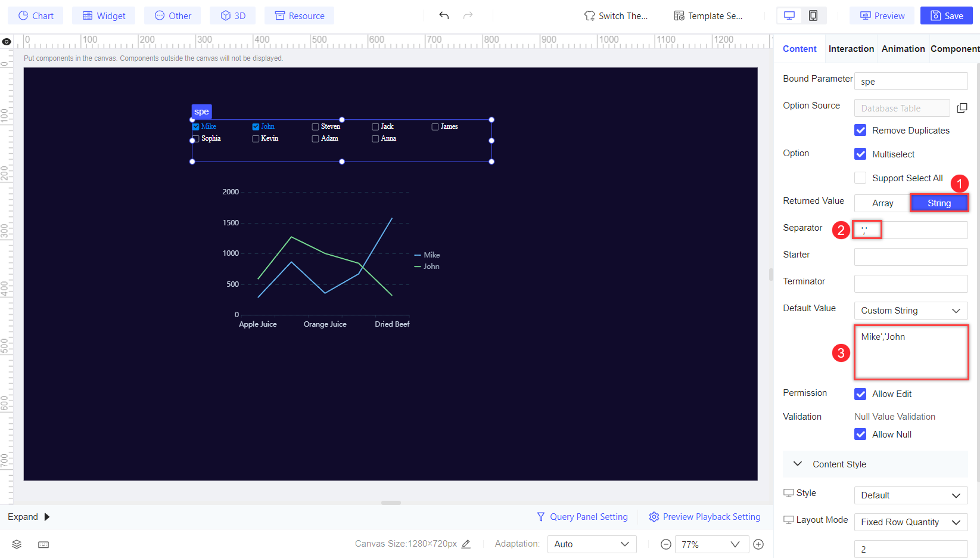980x558 pixels.
Task: Click the redo arrow icon
Action: click(468, 15)
